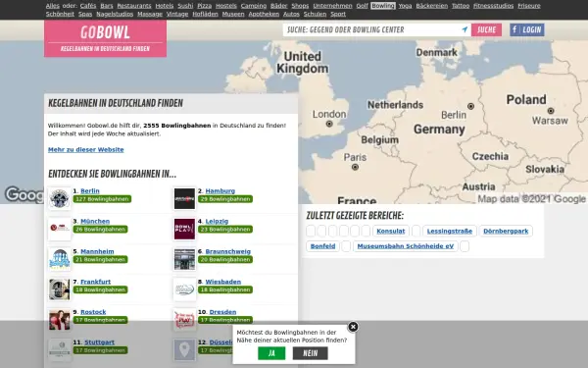The width and height of the screenshot is (588, 368).
Task: Click the Facebook Login button
Action: click(x=527, y=29)
